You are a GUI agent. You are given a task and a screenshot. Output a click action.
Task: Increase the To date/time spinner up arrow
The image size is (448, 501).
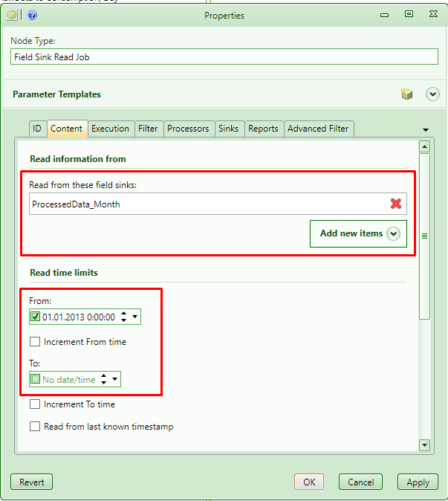coord(103,376)
